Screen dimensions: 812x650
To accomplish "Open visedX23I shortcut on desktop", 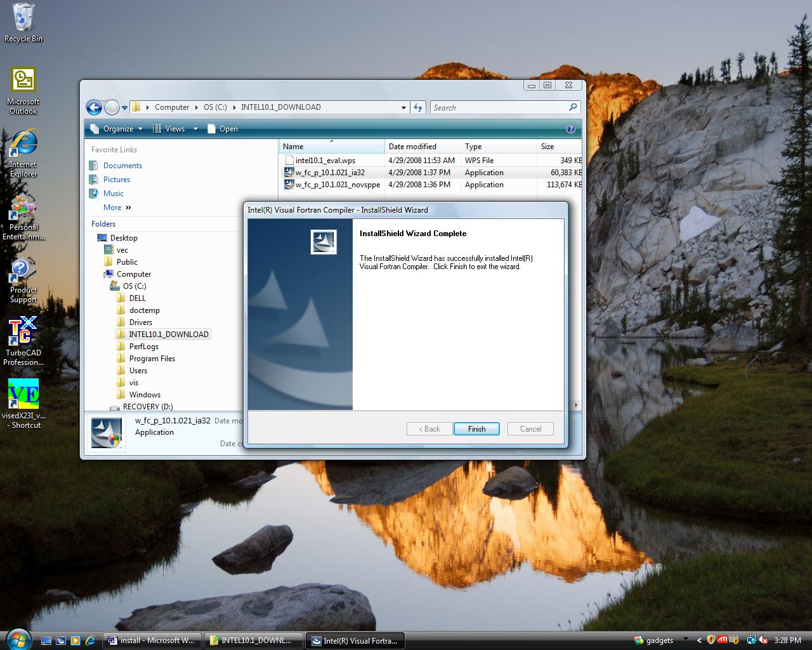I will pyautogui.click(x=23, y=404).
